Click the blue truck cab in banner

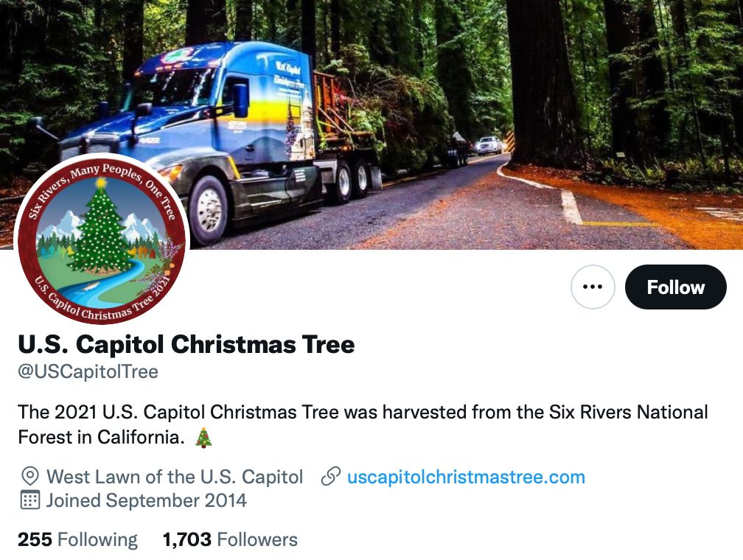pos(221,125)
